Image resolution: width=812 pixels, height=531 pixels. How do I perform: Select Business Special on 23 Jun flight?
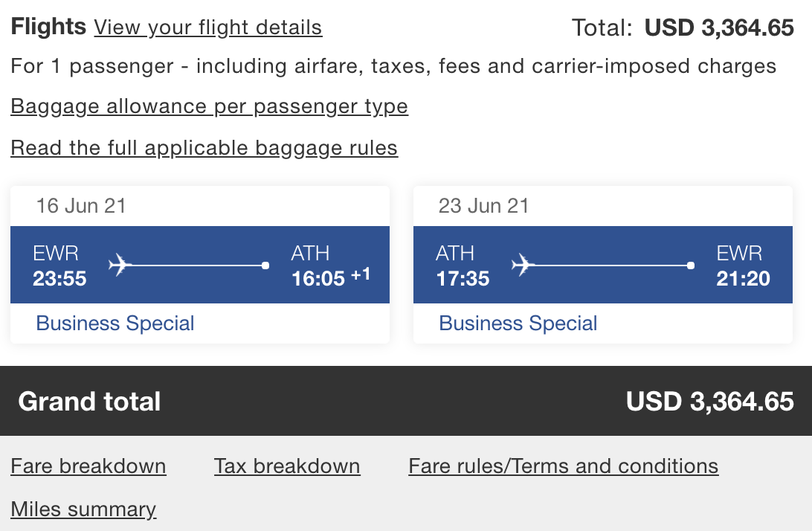click(x=518, y=324)
